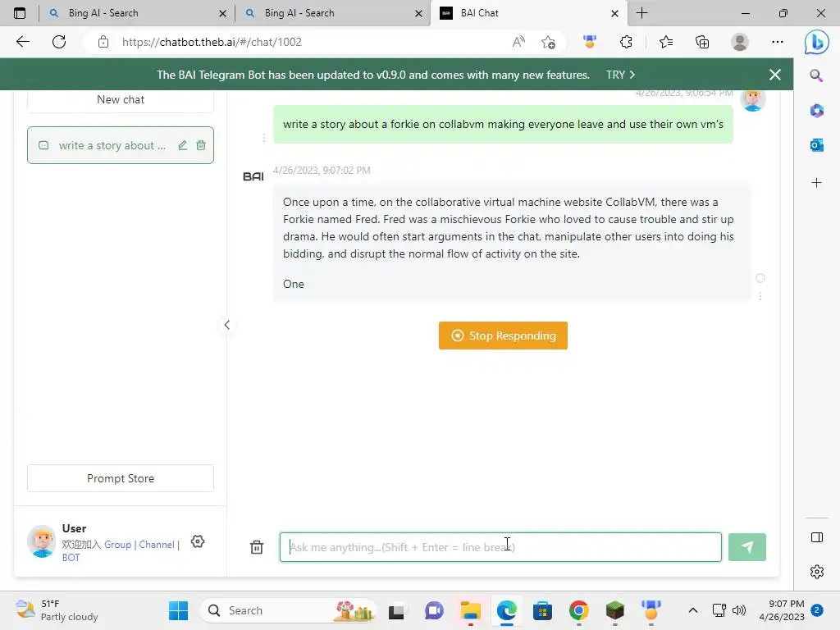
Task: Delete the 'write a story about' chat
Action: pos(201,145)
